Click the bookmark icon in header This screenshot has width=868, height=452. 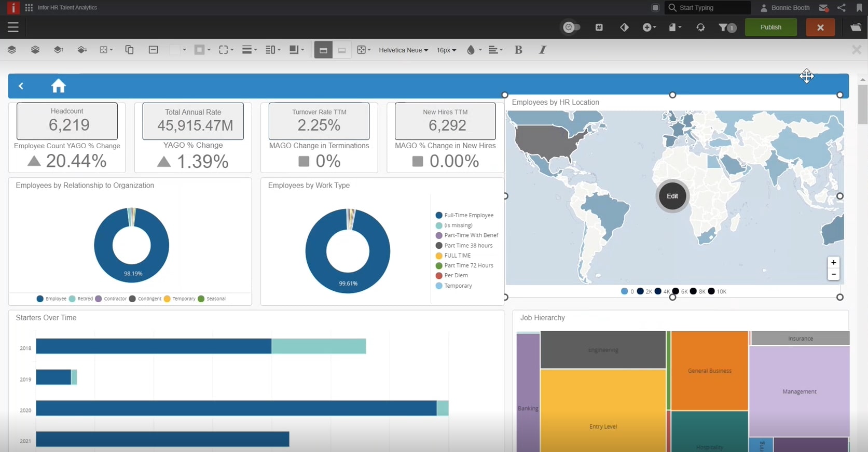[x=859, y=8]
